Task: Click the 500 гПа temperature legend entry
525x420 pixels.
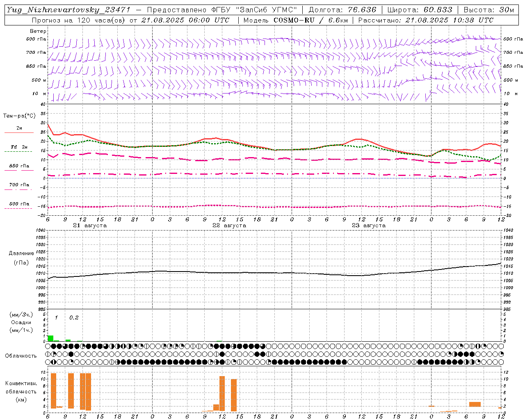Action: point(19,204)
